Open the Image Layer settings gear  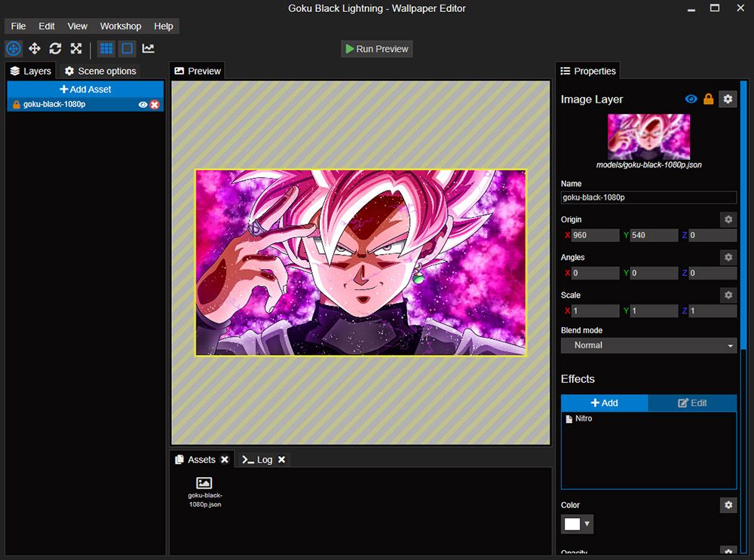728,99
